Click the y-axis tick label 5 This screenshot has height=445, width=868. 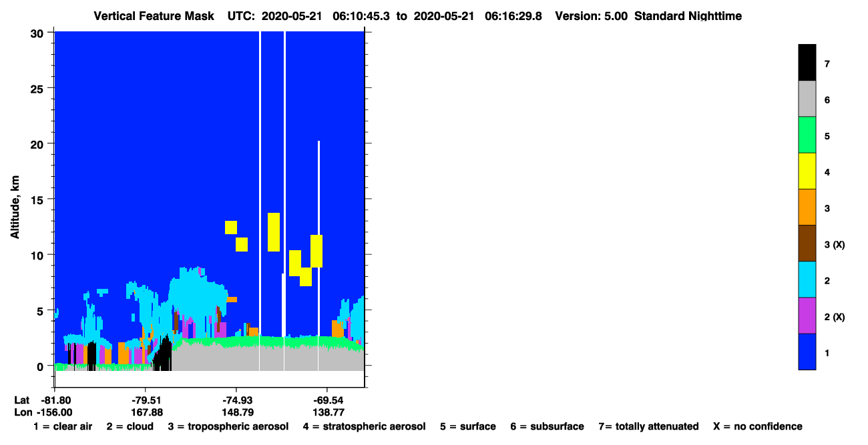pos(41,311)
